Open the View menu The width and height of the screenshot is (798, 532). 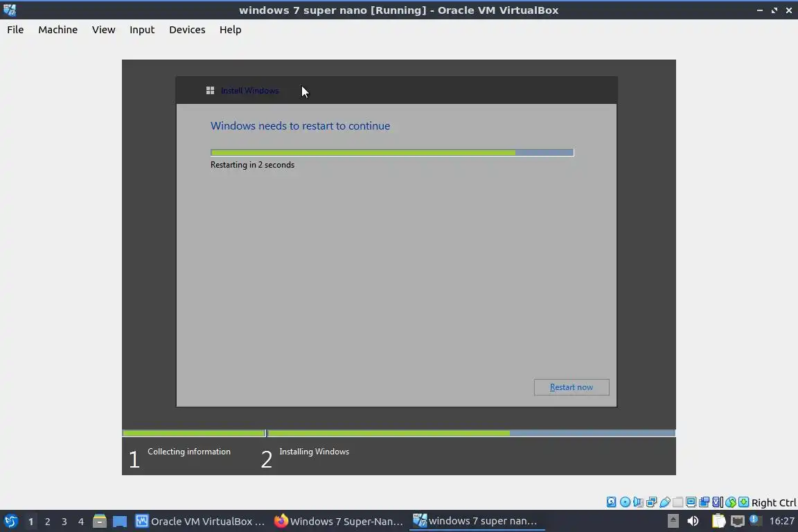pyautogui.click(x=104, y=30)
